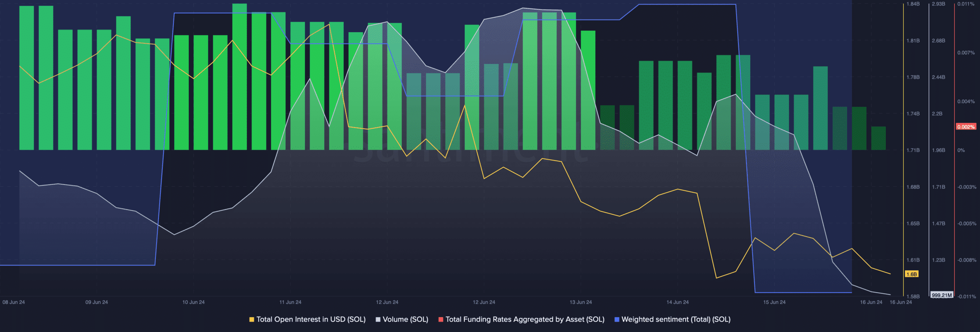980x332 pixels.
Task: Toggle Weighted sentiment (Total) (SOL) legend label
Action: [676, 319]
